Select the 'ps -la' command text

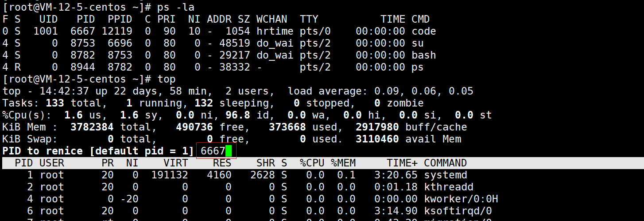click(x=176, y=7)
